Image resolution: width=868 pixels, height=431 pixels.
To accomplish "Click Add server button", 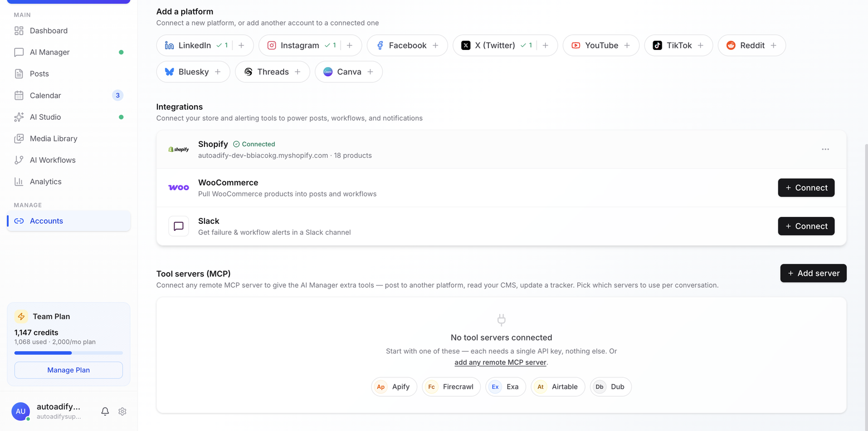I will point(813,273).
